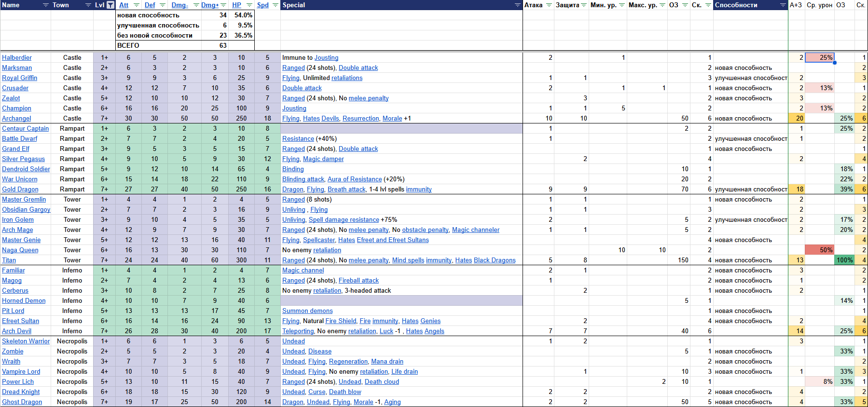Open the Макс. ур. column filter dropdown

tap(662, 5)
